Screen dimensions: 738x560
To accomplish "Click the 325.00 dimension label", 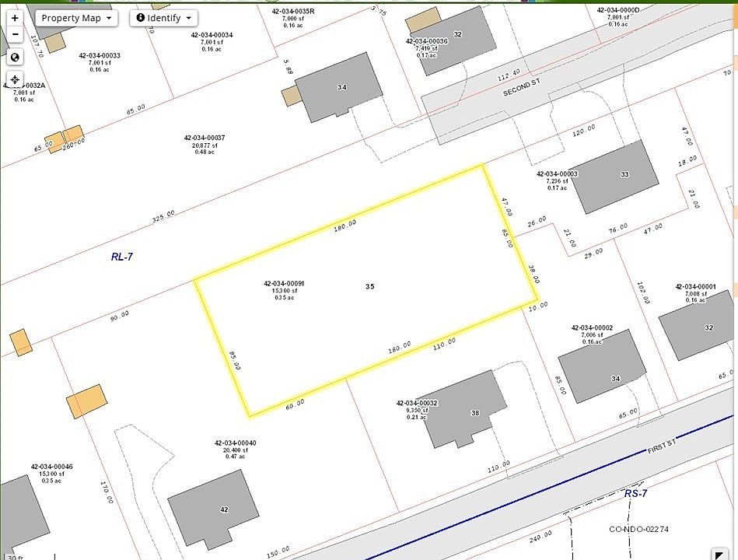I will [163, 216].
